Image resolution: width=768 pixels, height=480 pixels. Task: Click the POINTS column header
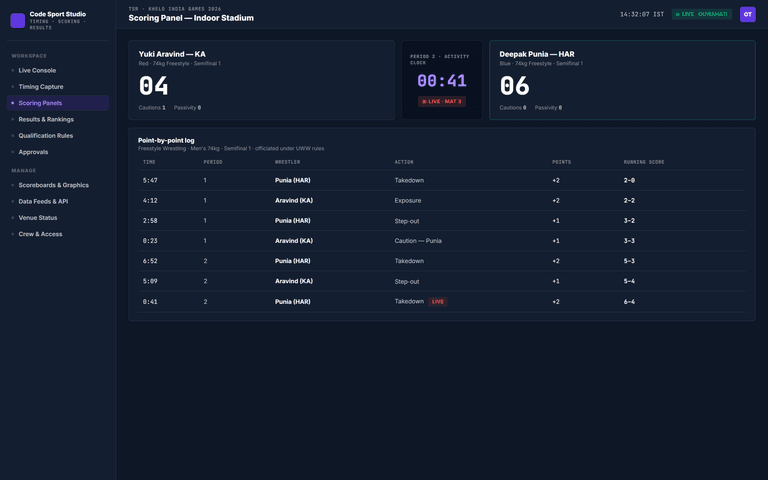click(x=561, y=162)
